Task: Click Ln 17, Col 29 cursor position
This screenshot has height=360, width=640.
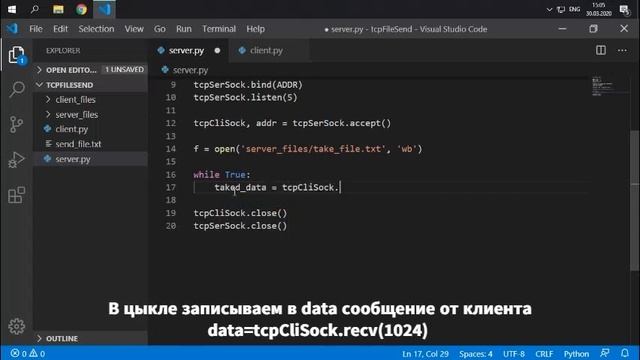Action: coord(425,353)
